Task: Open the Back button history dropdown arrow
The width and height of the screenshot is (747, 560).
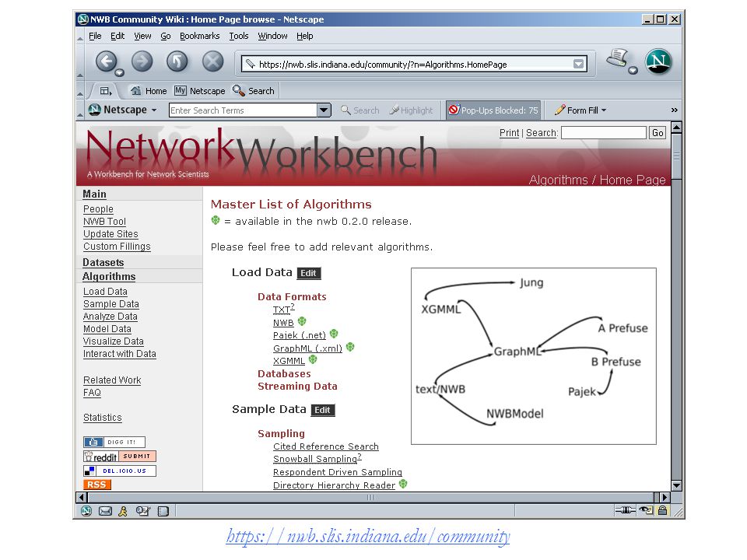Action: 119,73
